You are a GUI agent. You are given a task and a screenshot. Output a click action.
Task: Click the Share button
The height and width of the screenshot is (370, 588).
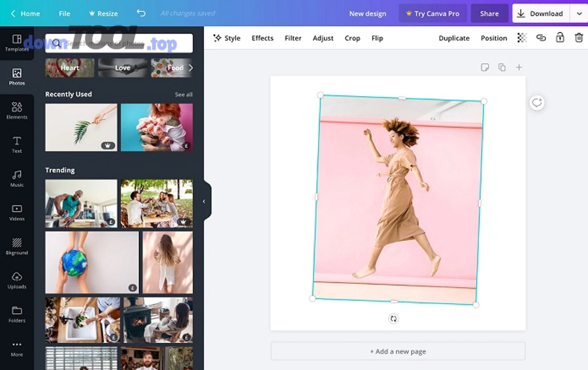point(489,14)
